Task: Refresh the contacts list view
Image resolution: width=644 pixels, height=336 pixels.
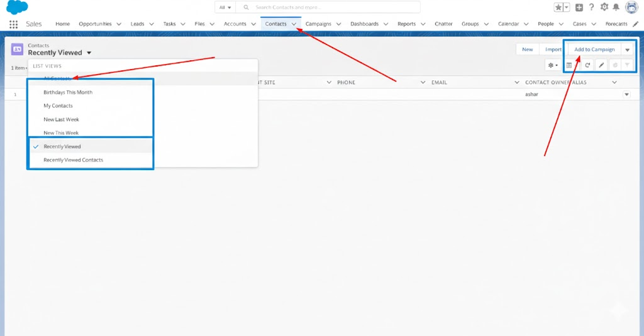Action: 587,65
